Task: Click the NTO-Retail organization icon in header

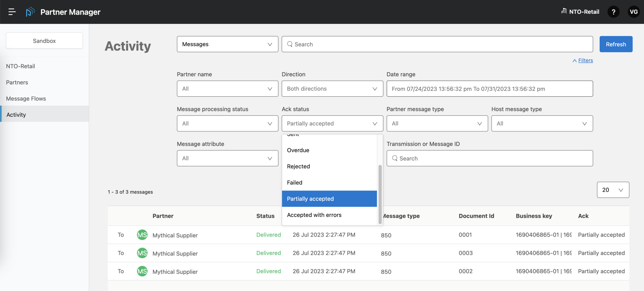Action: pyautogui.click(x=564, y=11)
